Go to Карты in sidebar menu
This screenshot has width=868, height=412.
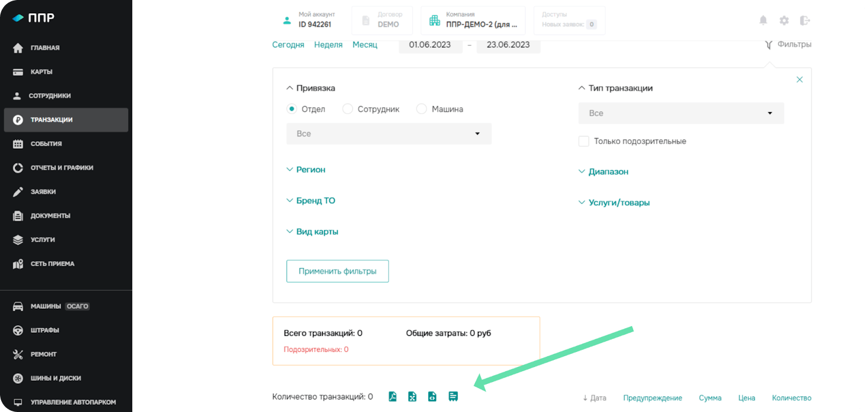[41, 72]
